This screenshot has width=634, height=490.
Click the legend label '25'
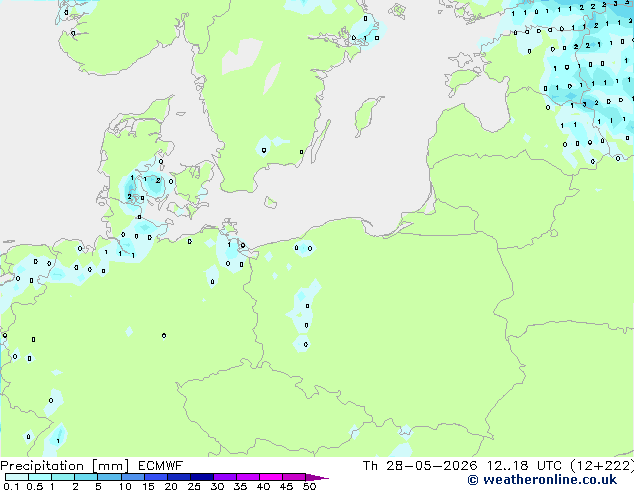pyautogui.click(x=194, y=486)
